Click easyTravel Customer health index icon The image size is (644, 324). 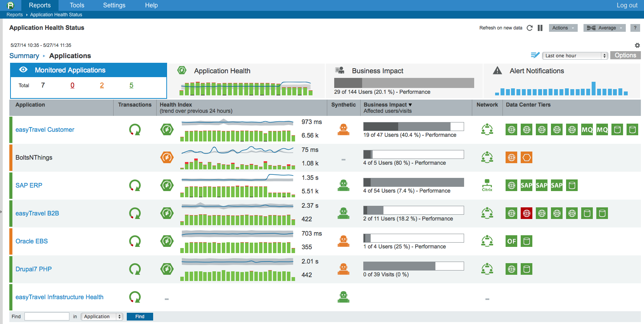[x=167, y=129]
